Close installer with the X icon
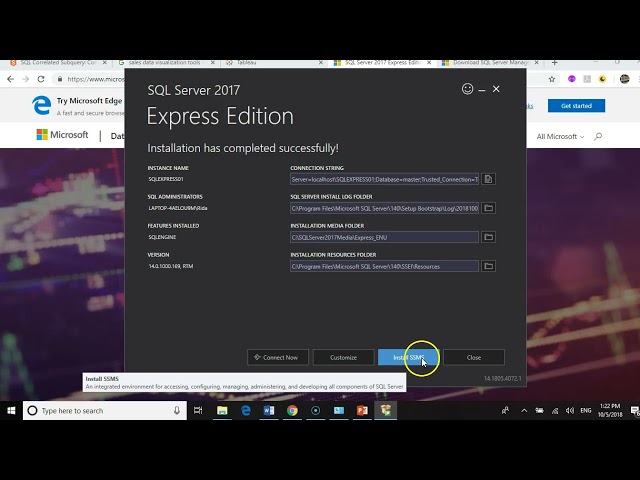The width and height of the screenshot is (640, 480). (x=496, y=89)
